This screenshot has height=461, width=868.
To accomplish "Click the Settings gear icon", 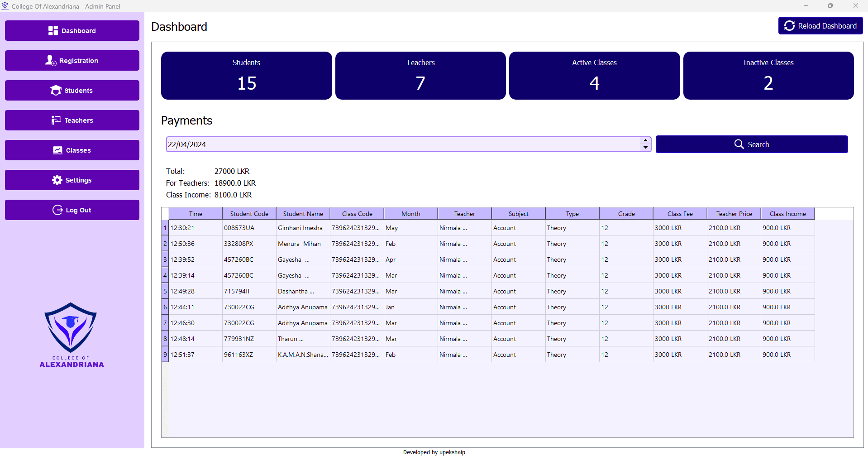I will tap(57, 180).
